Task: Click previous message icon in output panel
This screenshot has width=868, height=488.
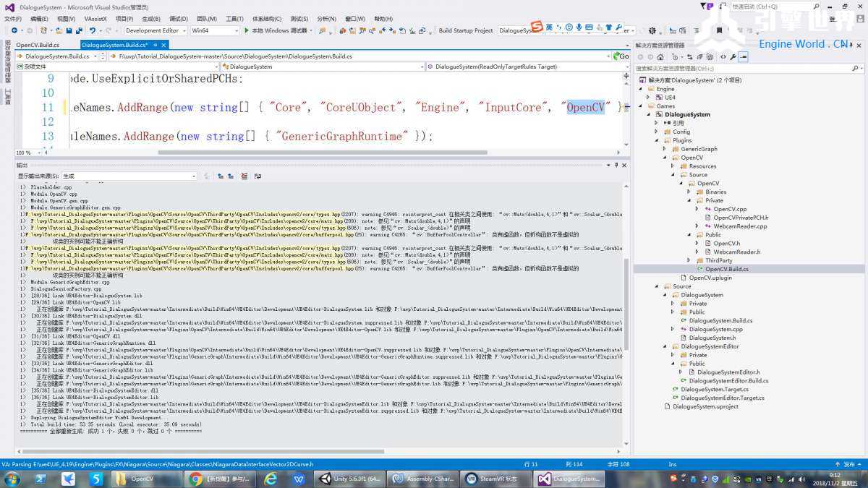Action: click(221, 176)
